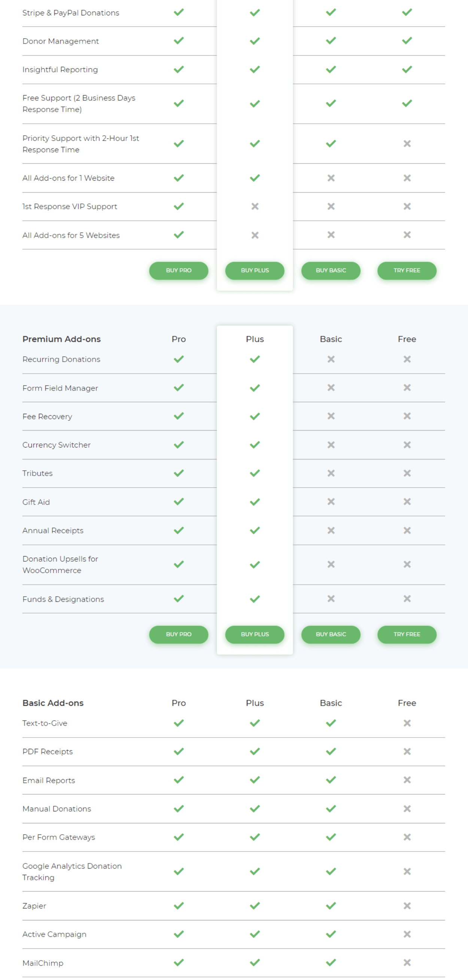Viewport: 468px width, 980px height.
Task: Click Pro checkmark for Email Reports
Action: point(179,780)
